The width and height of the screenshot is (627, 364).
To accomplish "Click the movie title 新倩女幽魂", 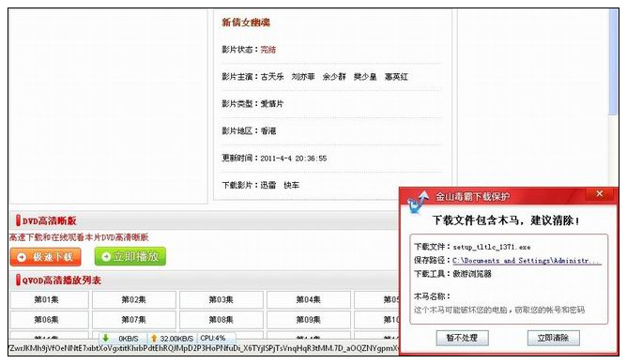I will point(246,23).
